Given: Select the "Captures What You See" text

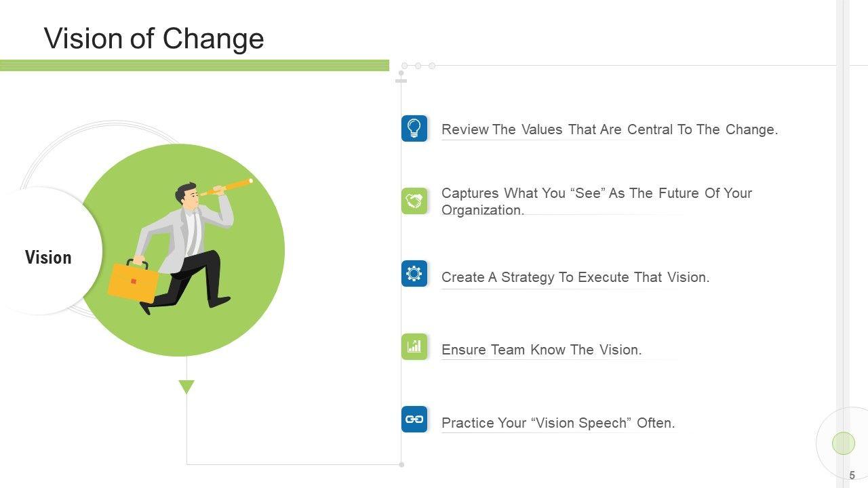Looking at the screenshot, I should pyautogui.click(x=596, y=201).
